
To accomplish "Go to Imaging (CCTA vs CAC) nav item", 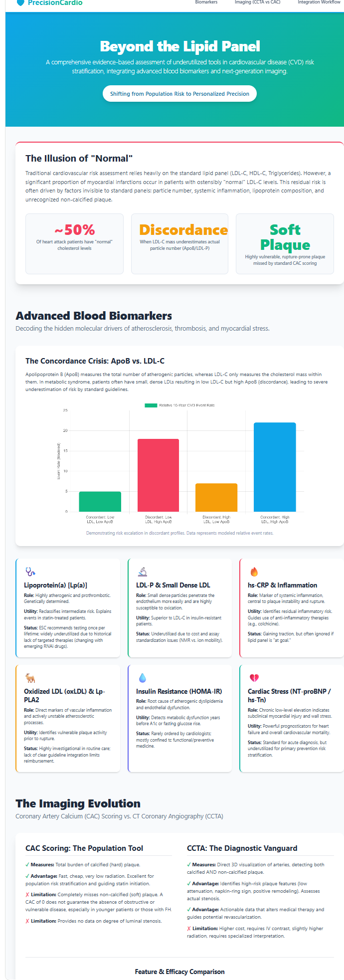I will point(257,2).
